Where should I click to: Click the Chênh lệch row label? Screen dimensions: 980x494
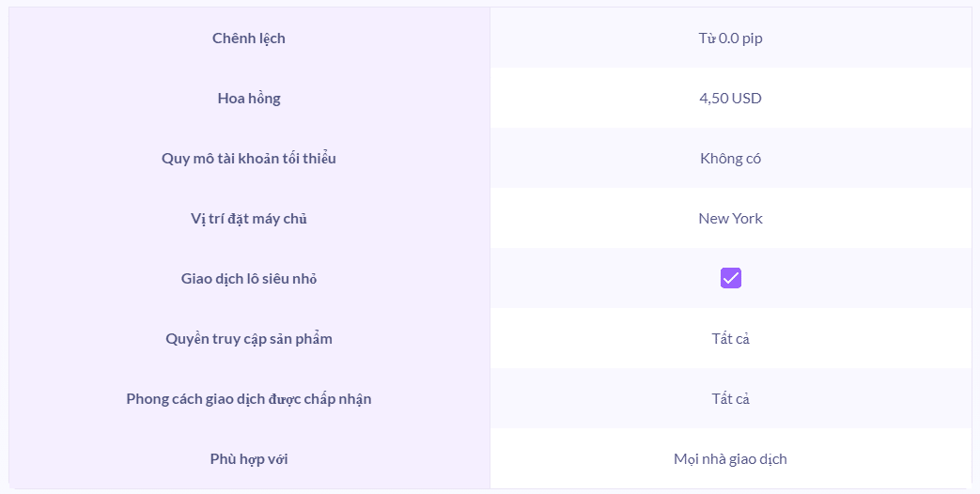(249, 39)
